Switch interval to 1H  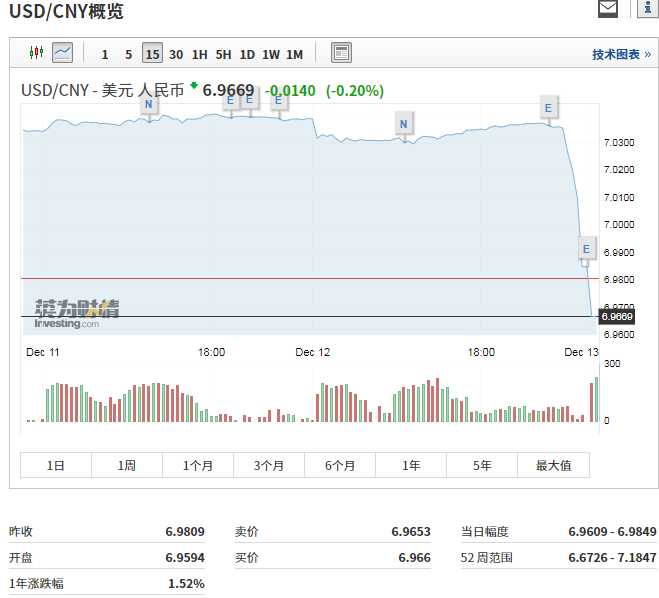[199, 54]
